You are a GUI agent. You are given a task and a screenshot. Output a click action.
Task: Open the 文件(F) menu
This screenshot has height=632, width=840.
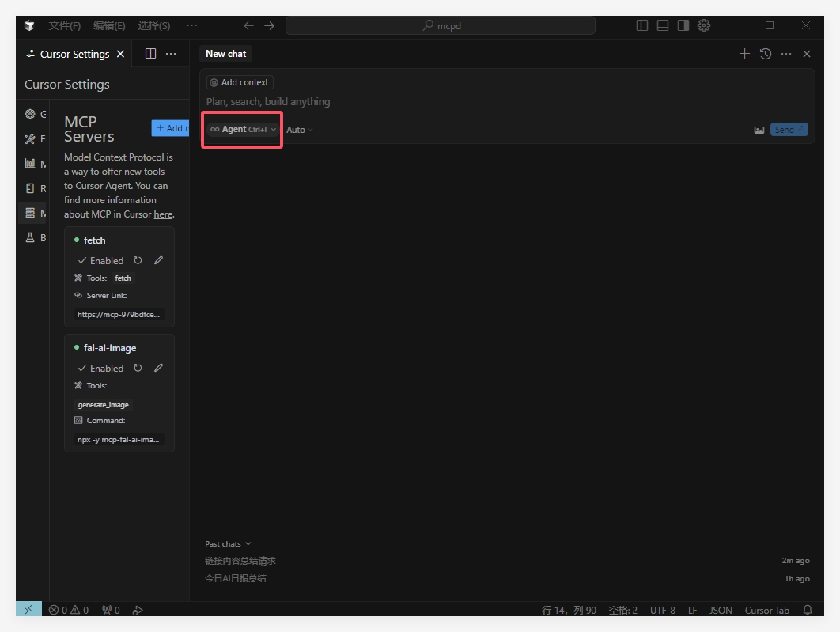(x=64, y=25)
